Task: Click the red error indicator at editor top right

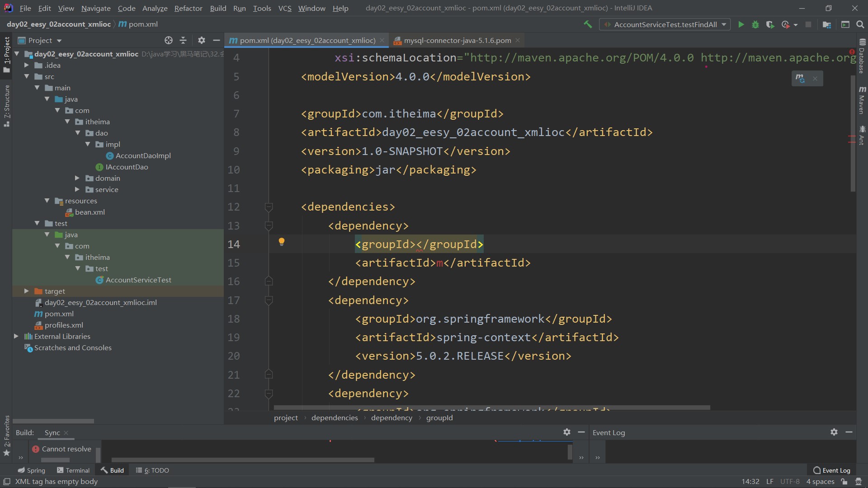Action: click(x=852, y=52)
